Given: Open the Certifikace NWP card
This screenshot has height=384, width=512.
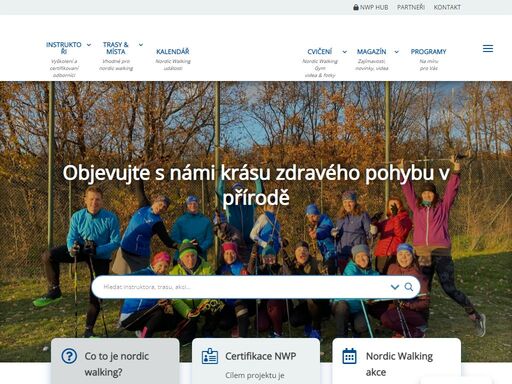Looking at the screenshot, I should [x=256, y=361].
